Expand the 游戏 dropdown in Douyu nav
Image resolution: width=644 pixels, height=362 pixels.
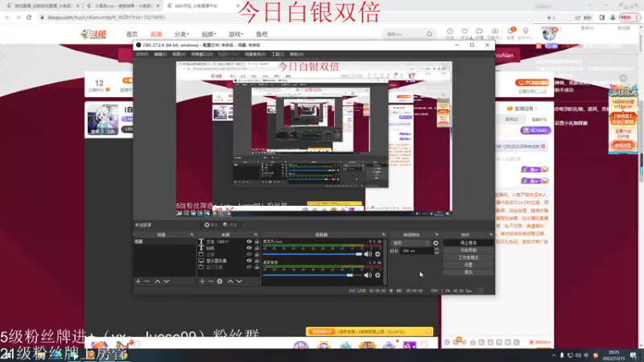[236, 34]
